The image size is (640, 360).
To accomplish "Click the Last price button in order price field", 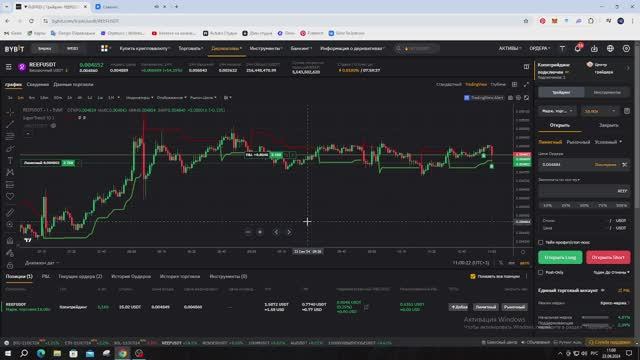I will point(605,164).
